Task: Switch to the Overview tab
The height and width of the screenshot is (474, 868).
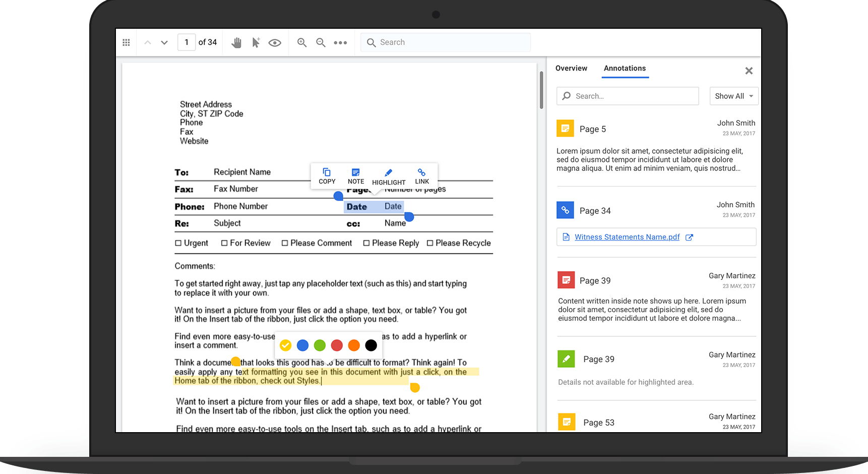Action: (571, 69)
